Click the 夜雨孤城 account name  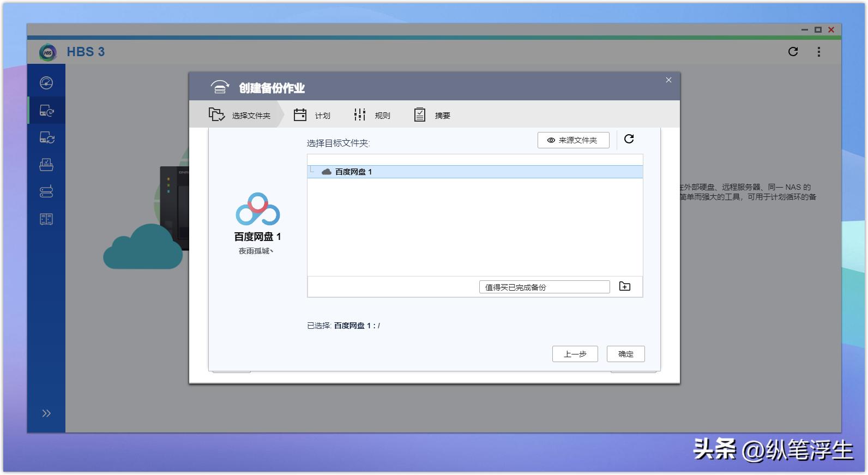click(x=256, y=251)
